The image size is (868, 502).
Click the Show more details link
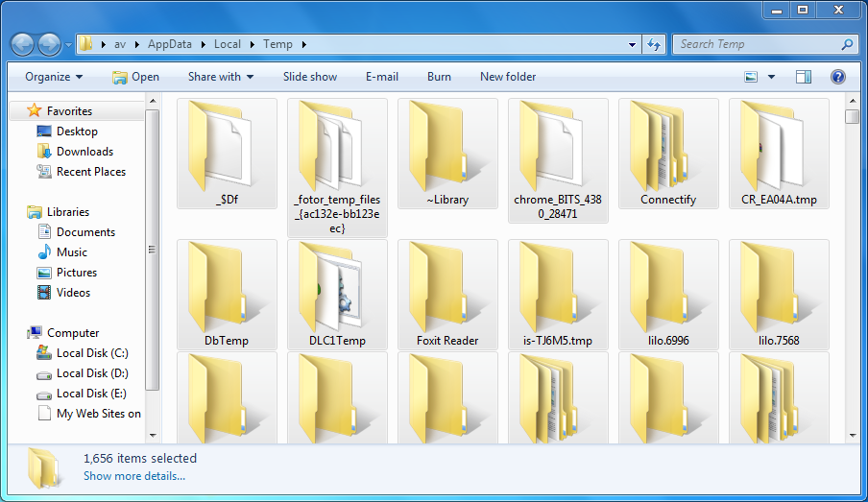pos(133,476)
